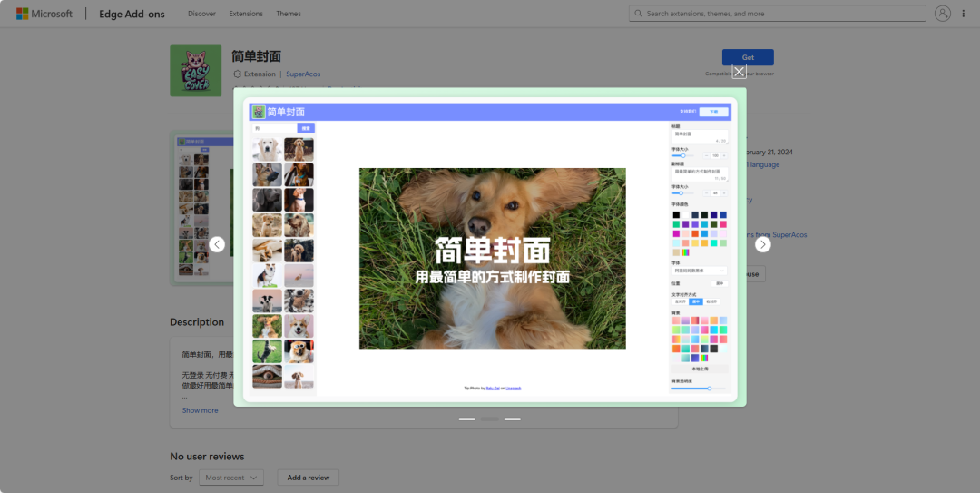980x493 pixels.
Task: Click the cat logo in preview header
Action: click(259, 112)
